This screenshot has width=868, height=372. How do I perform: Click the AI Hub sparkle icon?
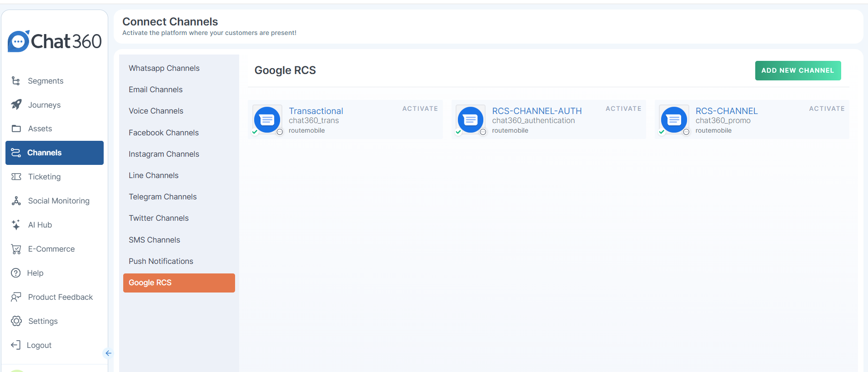pos(16,225)
